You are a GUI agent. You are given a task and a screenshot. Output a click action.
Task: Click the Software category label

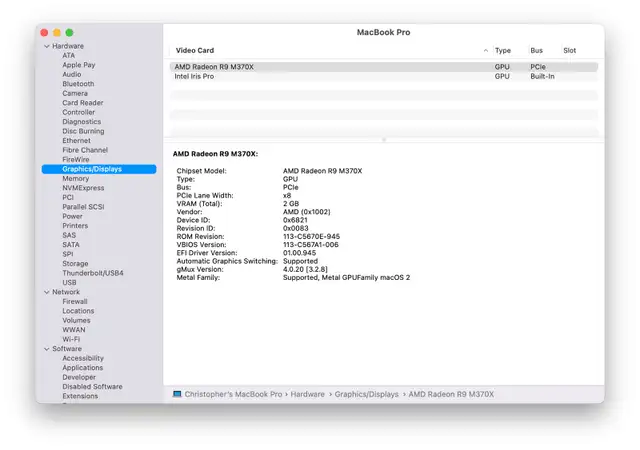[67, 349]
